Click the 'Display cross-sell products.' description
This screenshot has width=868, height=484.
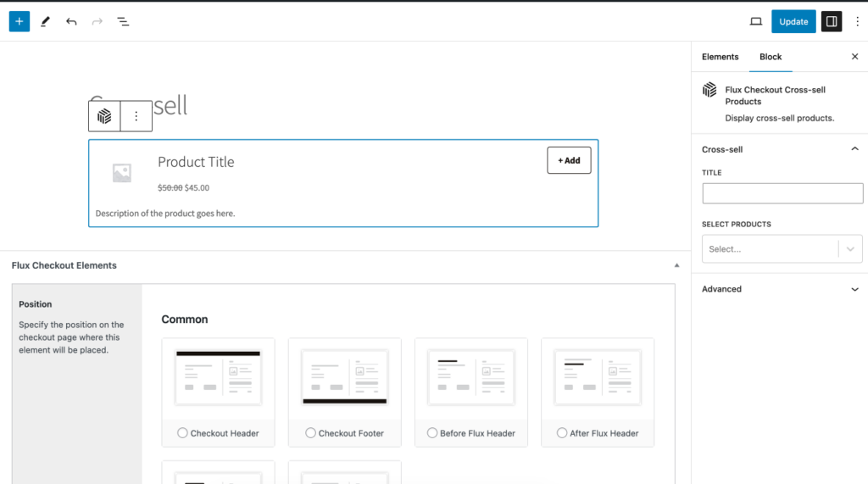780,118
